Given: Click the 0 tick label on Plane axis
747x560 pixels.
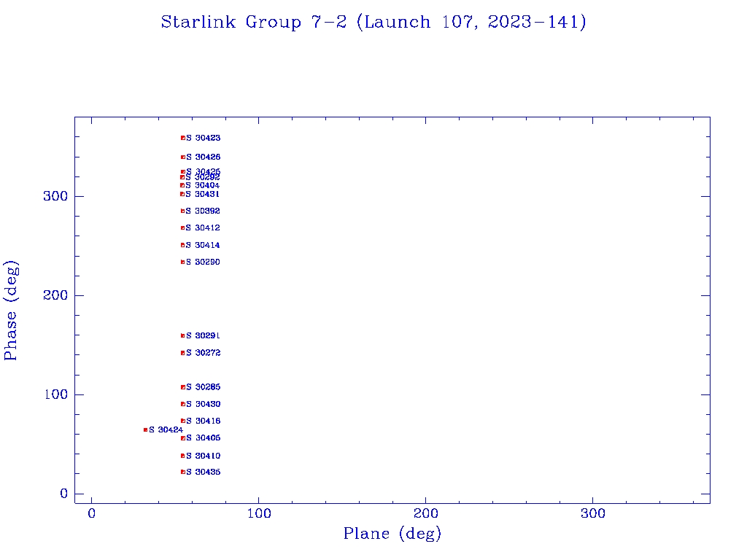Looking at the screenshot, I should click(x=91, y=513).
